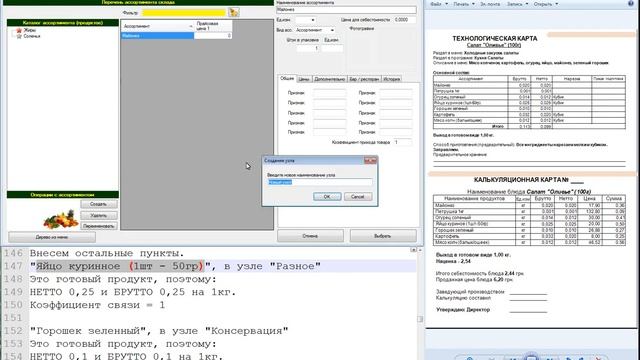640x360 pixels.
Task: Click the node name field in the 'Создание узла' dialog
Action: pos(320,182)
